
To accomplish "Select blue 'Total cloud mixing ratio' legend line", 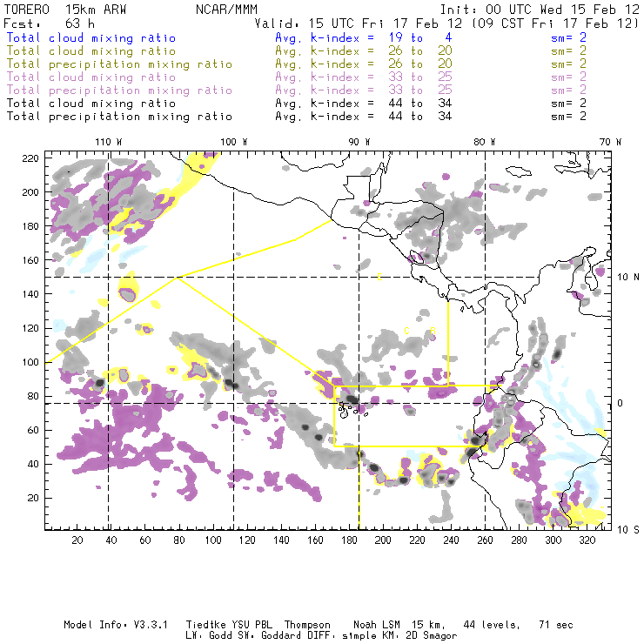I will [91, 38].
